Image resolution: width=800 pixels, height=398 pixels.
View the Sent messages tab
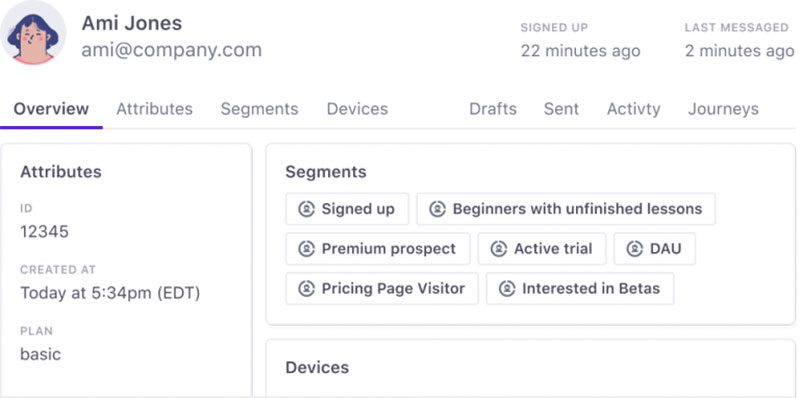[x=561, y=109]
